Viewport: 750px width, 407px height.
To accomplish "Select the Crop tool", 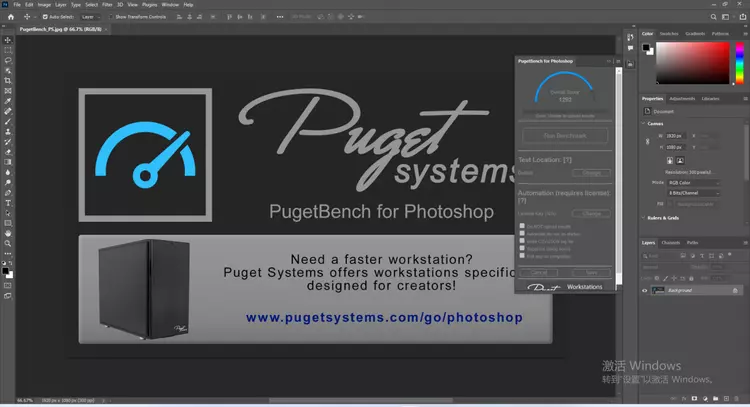I will point(8,80).
